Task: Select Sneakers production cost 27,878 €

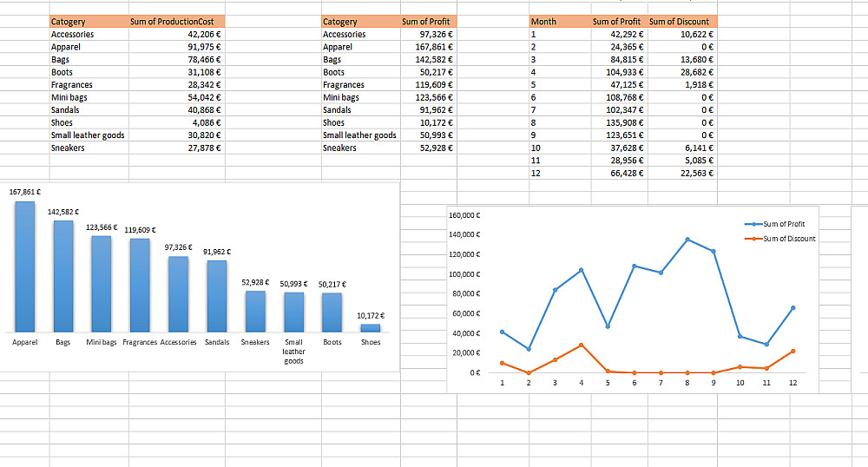Action: pyautogui.click(x=176, y=148)
